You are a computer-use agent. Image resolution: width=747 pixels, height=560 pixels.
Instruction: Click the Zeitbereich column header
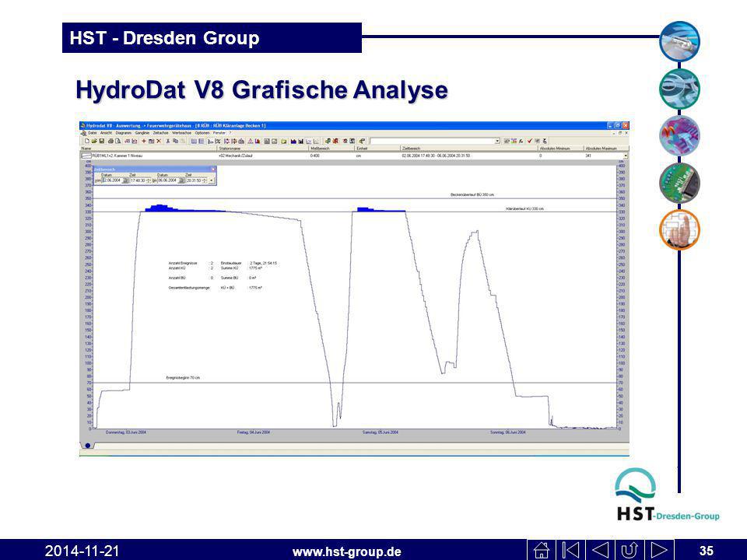[468, 149]
